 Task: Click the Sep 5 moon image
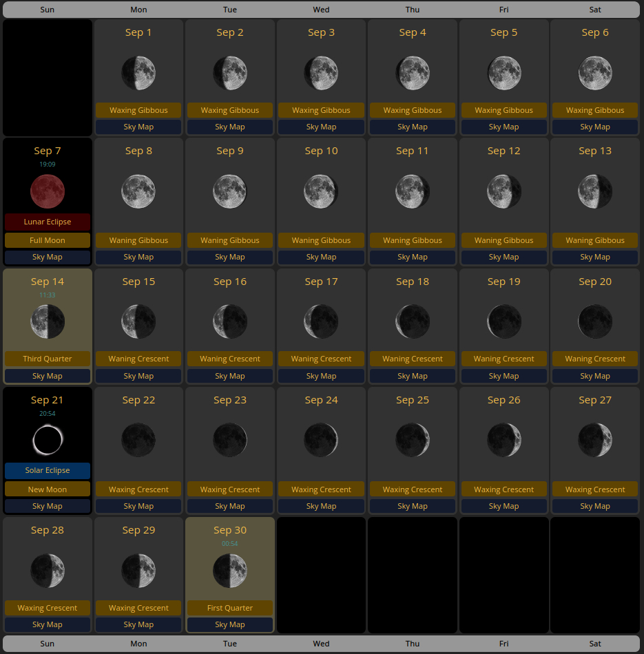coord(503,73)
